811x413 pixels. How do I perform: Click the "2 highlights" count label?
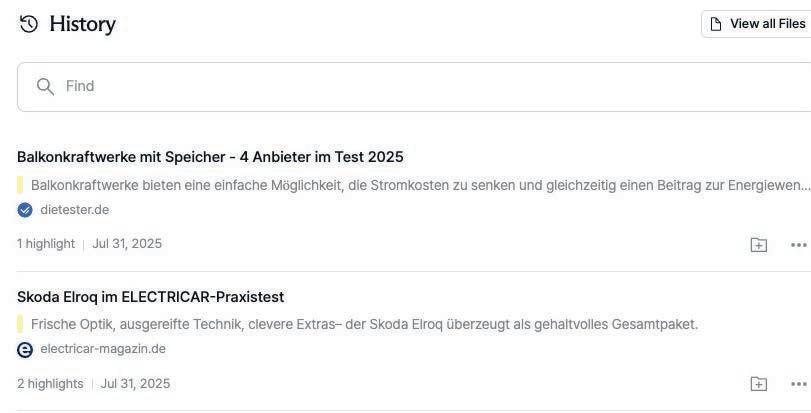(x=50, y=384)
